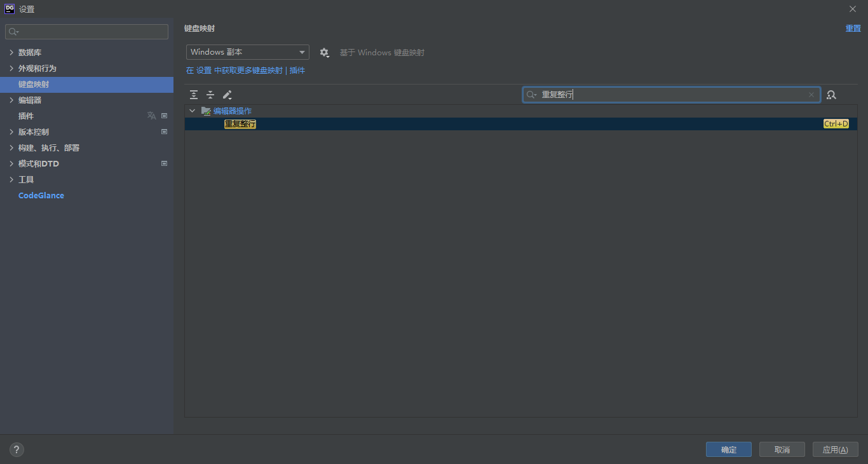Collapse all items in the keymap tree
Image resolution: width=868 pixels, height=464 pixels.
(x=210, y=94)
